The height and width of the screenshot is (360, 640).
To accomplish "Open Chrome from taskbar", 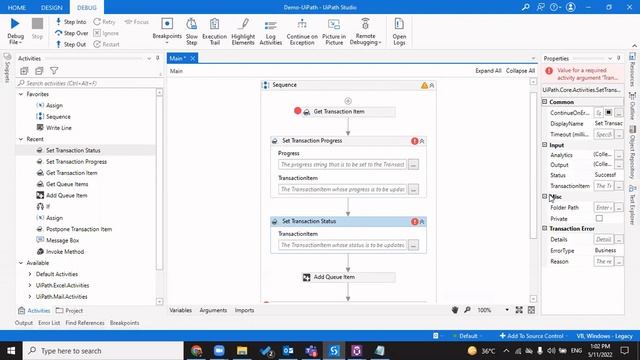I will pyautogui.click(x=196, y=351).
